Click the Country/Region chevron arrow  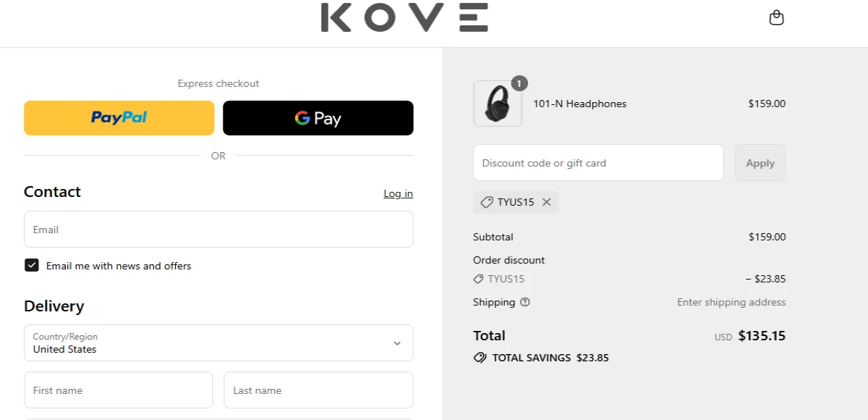point(396,343)
